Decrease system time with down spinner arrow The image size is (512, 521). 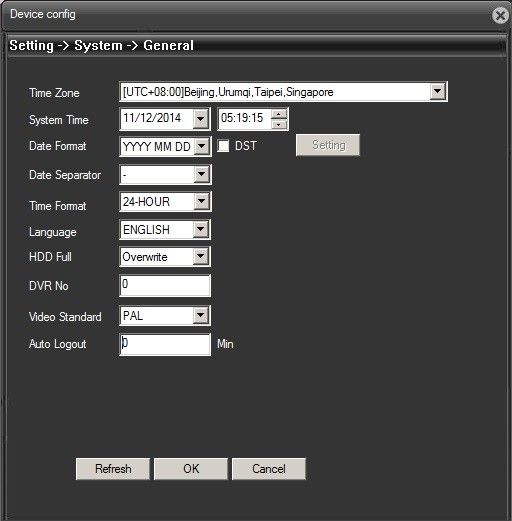(279, 125)
